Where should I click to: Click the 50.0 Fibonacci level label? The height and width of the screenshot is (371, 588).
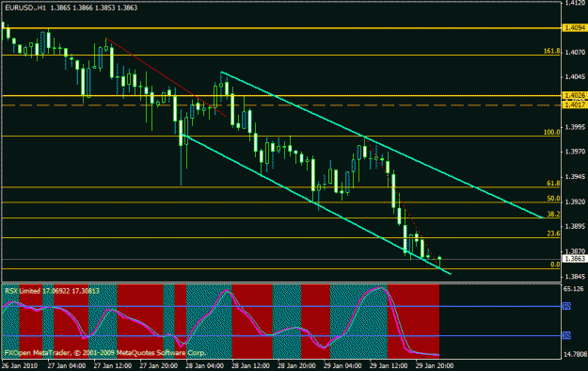(x=553, y=199)
